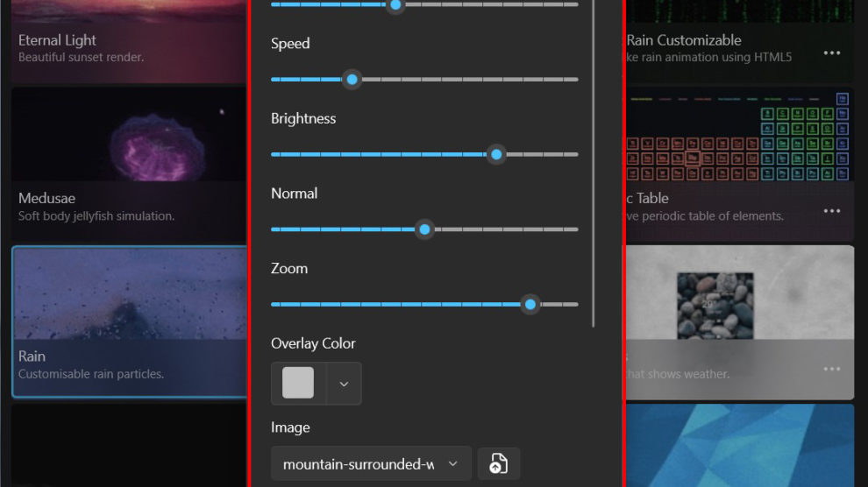Open options menu for Rain Customizable wallpaper
The image size is (868, 487).
click(x=831, y=53)
